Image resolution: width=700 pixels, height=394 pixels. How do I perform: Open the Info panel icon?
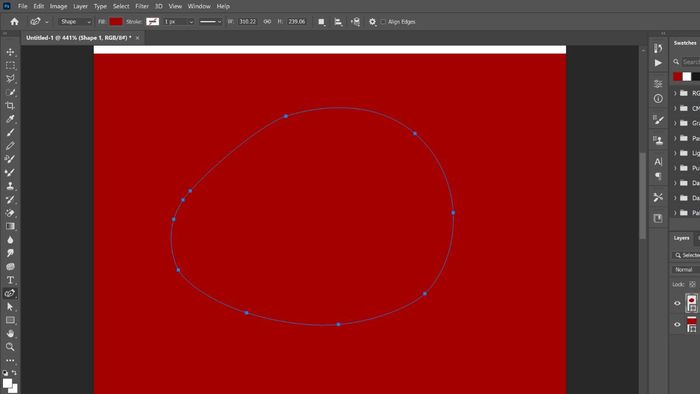658,99
